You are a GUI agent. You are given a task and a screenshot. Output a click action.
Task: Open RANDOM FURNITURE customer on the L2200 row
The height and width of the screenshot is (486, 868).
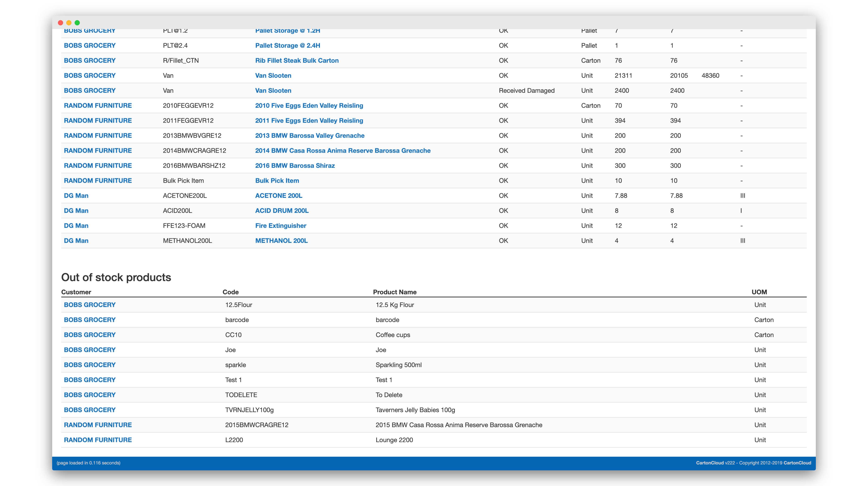[98, 440]
